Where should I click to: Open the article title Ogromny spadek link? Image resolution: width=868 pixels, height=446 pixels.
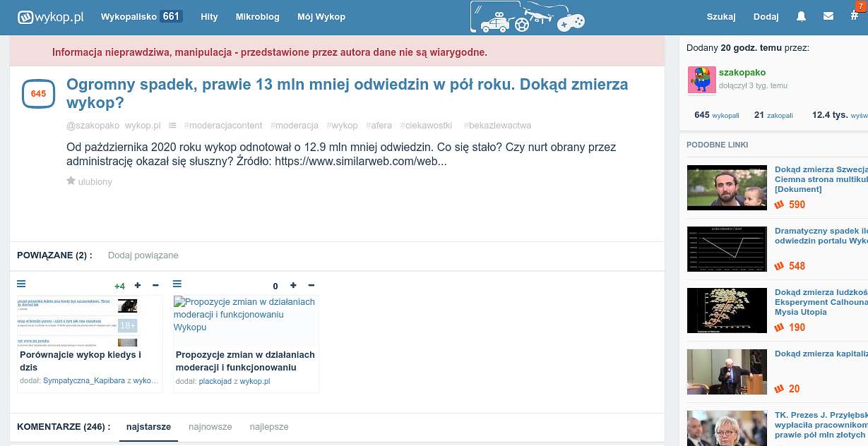[347, 93]
